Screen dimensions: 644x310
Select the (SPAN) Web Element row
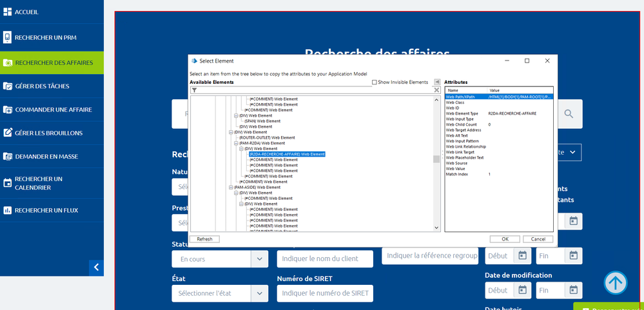262,121
